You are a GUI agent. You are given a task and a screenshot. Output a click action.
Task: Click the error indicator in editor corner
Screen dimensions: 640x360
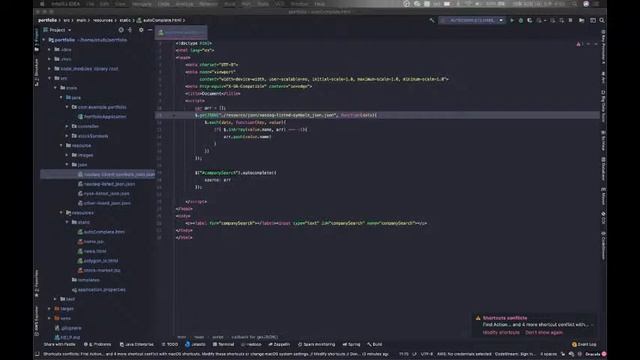580,44
